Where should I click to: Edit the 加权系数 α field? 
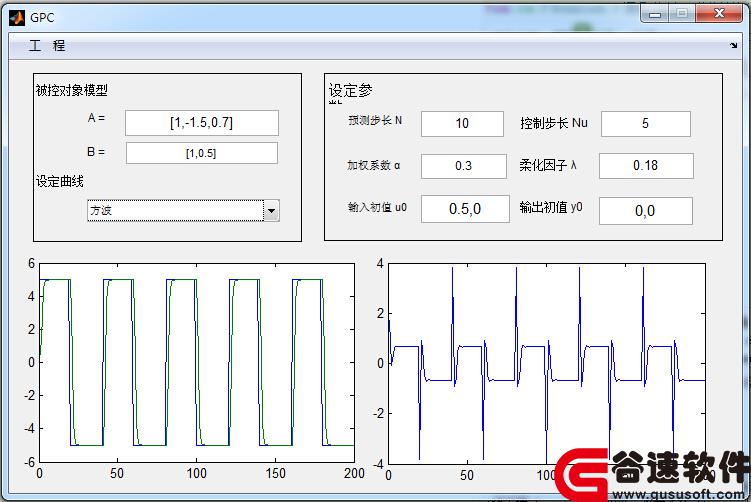464,166
